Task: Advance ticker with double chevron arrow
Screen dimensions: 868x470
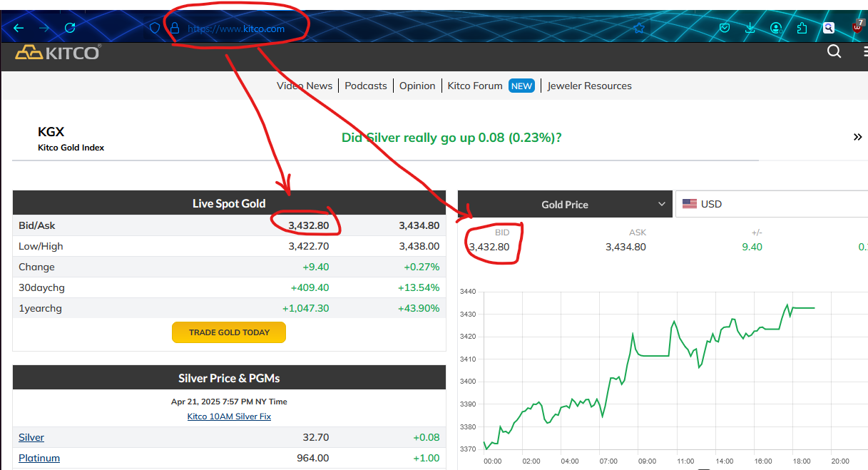Action: coord(858,137)
